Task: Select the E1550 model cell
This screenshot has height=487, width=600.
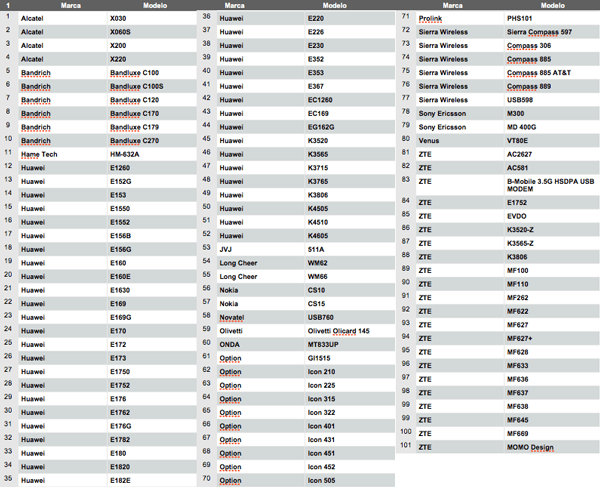Action: click(x=152, y=208)
